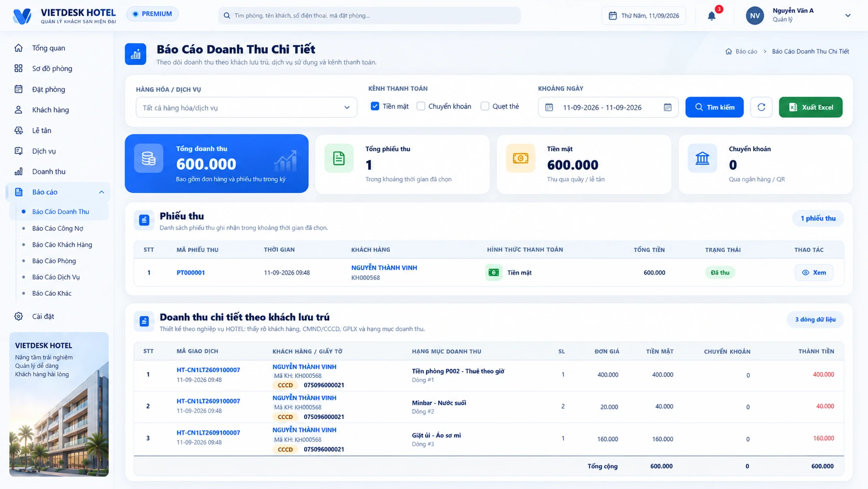Click the VietDesk Hotel logo

[x=22, y=16]
